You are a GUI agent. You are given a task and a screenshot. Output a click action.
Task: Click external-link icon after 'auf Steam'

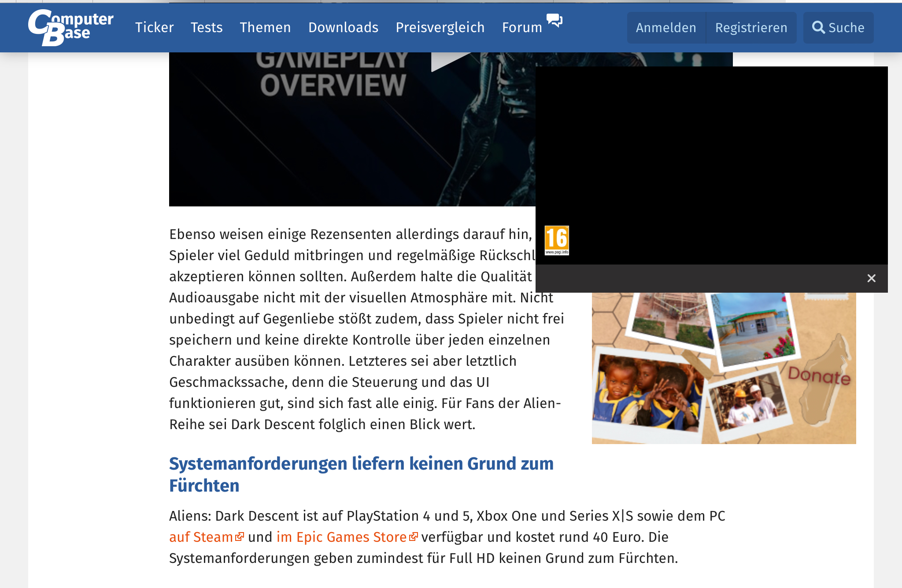point(240,537)
